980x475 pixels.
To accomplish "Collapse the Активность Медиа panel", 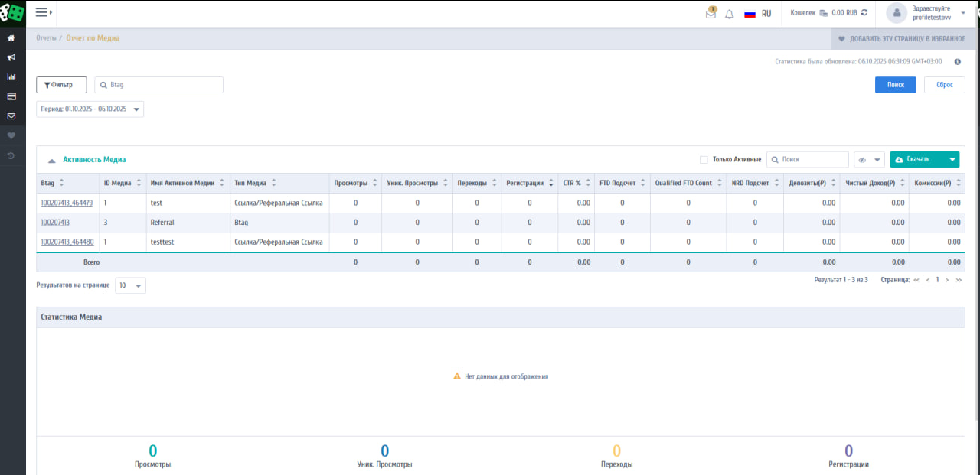I will pyautogui.click(x=51, y=161).
